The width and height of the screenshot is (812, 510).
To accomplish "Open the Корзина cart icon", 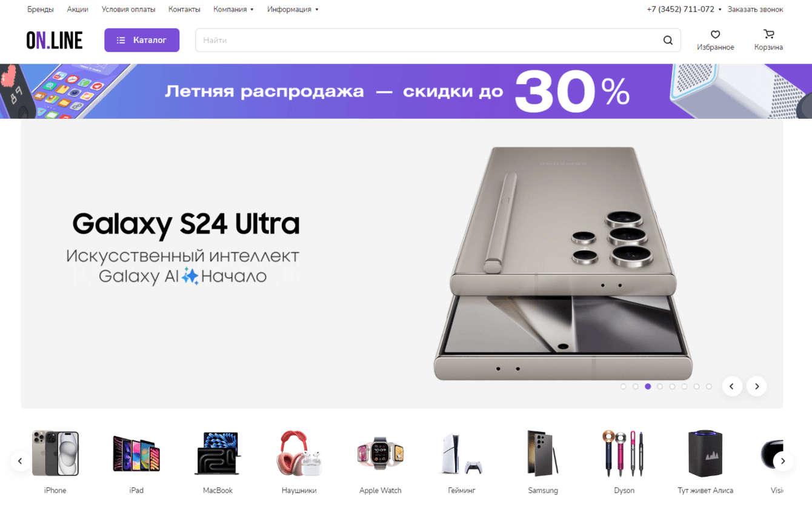I will 768,35.
